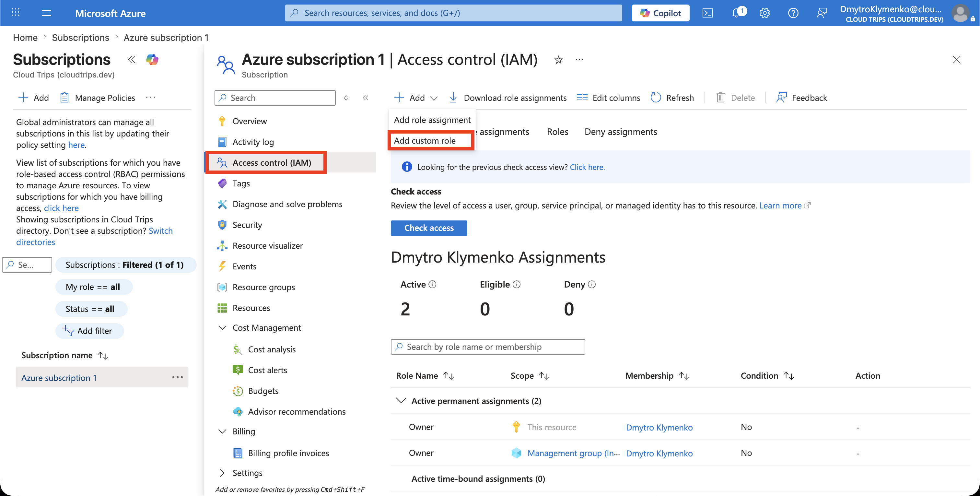Open Budgets
Viewport: 980px width, 496px height.
[263, 391]
